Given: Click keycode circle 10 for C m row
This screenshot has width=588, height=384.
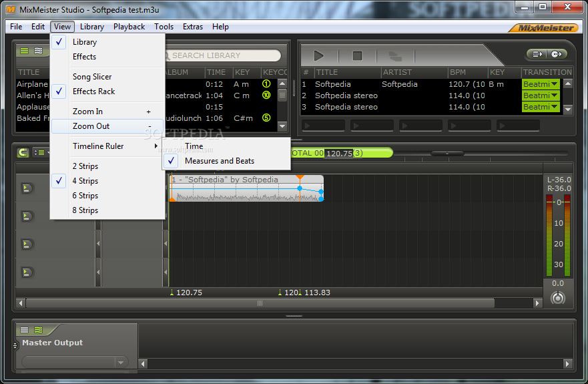Looking at the screenshot, I should 266,95.
